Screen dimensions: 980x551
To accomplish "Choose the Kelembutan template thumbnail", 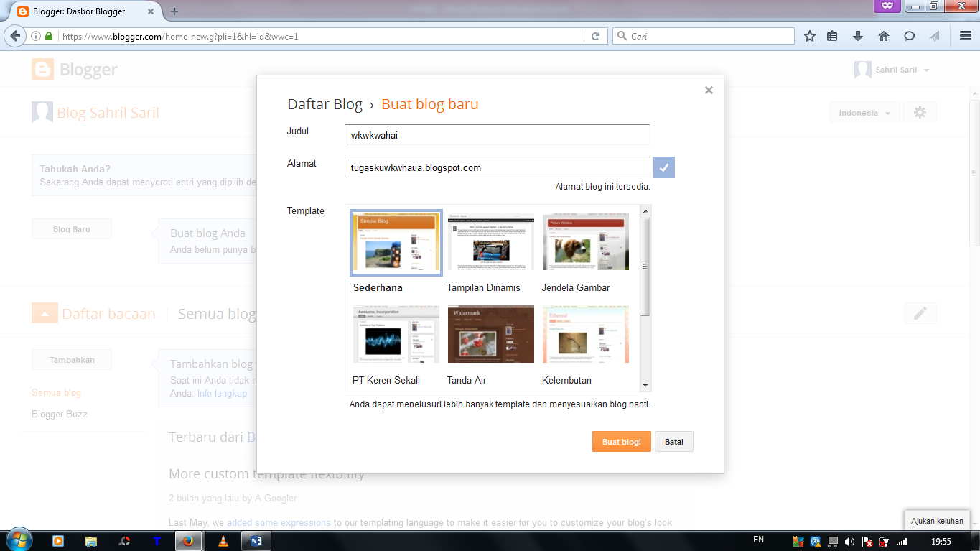I will click(585, 335).
